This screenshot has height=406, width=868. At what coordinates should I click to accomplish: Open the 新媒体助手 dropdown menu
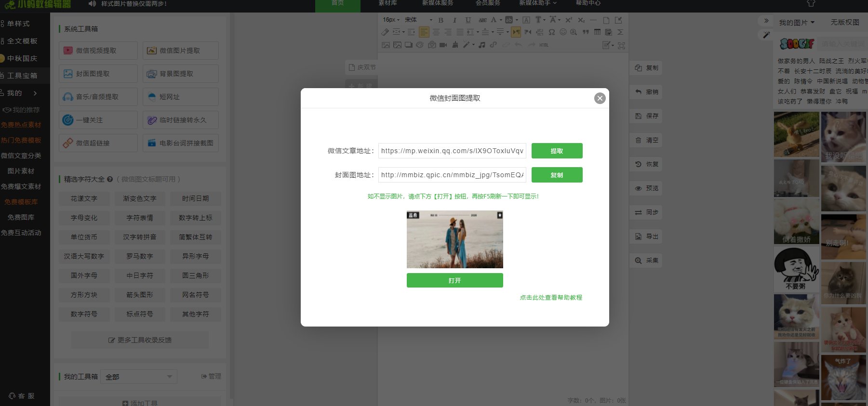pyautogui.click(x=538, y=3)
